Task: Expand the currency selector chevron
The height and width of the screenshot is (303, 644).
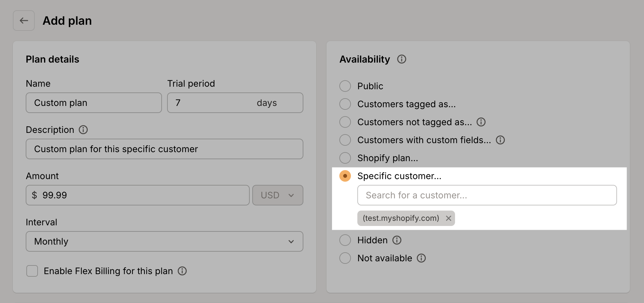Action: 291,195
